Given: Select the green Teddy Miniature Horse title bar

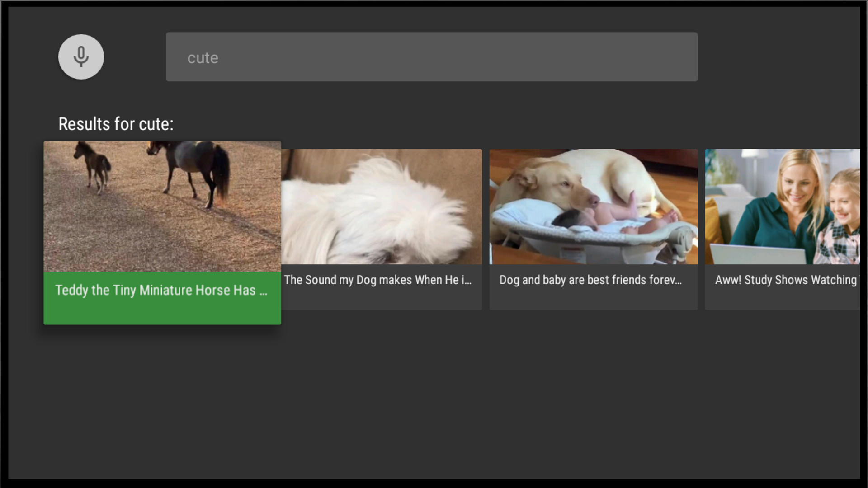Looking at the screenshot, I should [x=162, y=298].
